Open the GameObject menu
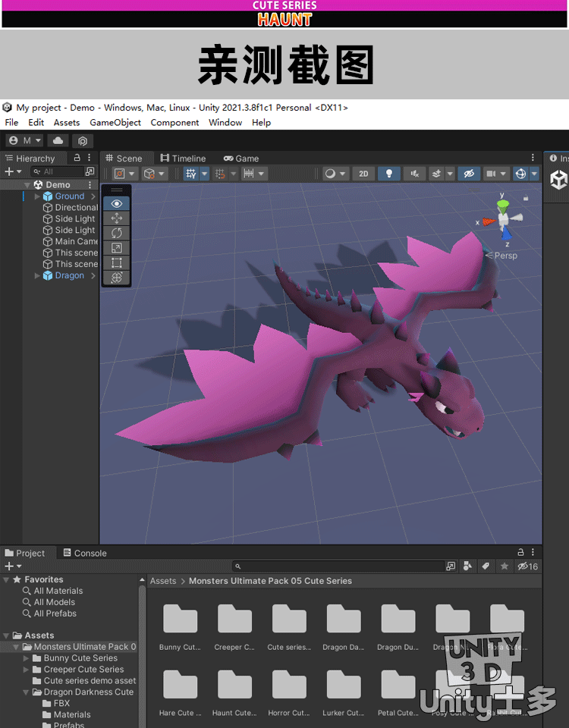This screenshot has width=569, height=728. click(x=115, y=122)
